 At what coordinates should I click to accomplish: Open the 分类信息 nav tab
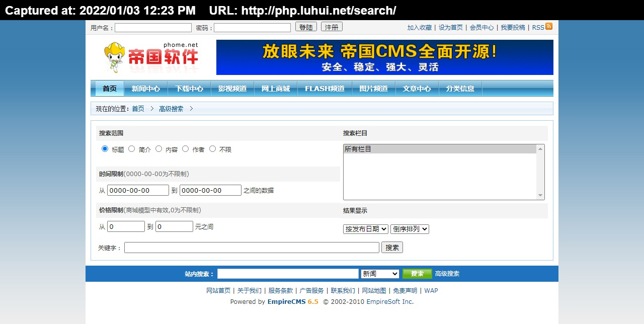click(460, 89)
